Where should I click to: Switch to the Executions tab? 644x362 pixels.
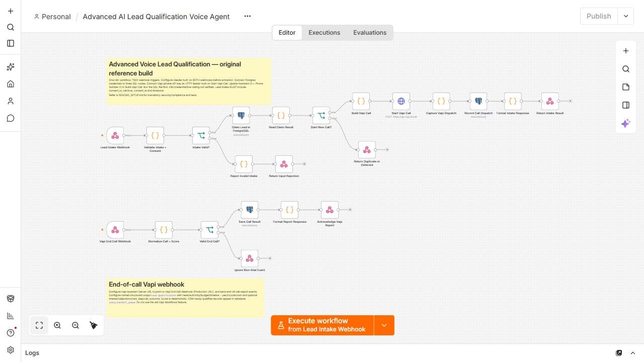click(x=325, y=33)
